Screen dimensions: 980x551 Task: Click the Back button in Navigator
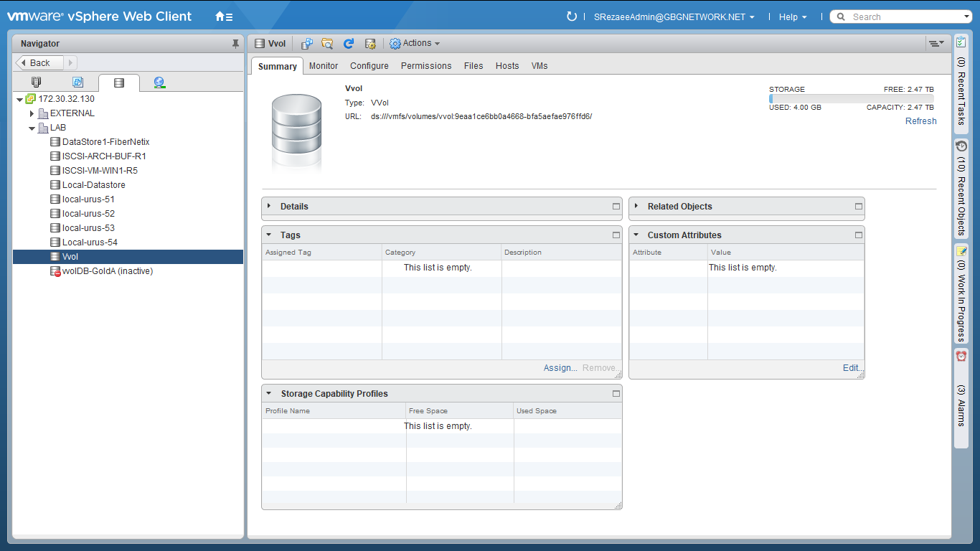[39, 63]
